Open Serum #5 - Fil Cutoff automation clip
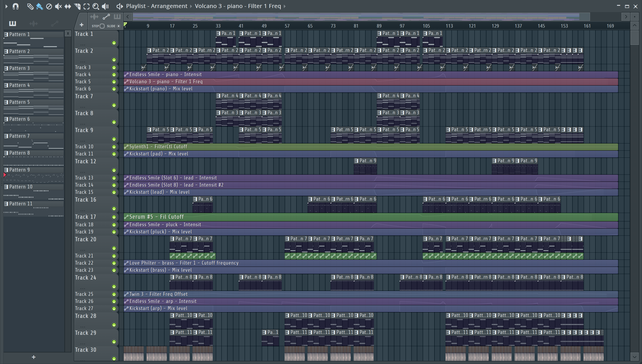The image size is (642, 364). point(371,217)
